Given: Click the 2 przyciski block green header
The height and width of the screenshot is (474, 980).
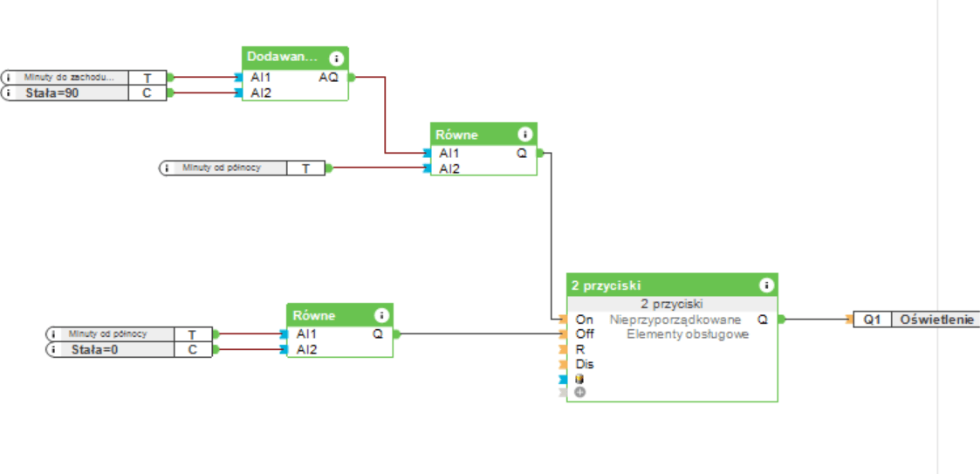Looking at the screenshot, I should (654, 285).
